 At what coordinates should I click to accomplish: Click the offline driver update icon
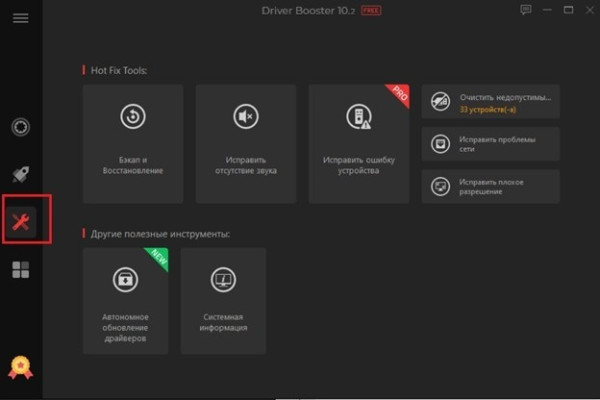(x=125, y=279)
